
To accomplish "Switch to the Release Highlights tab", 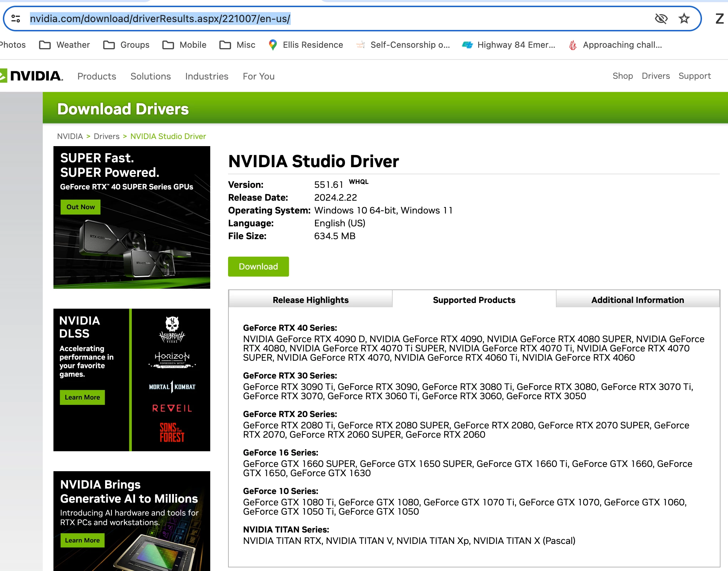I will 310,300.
